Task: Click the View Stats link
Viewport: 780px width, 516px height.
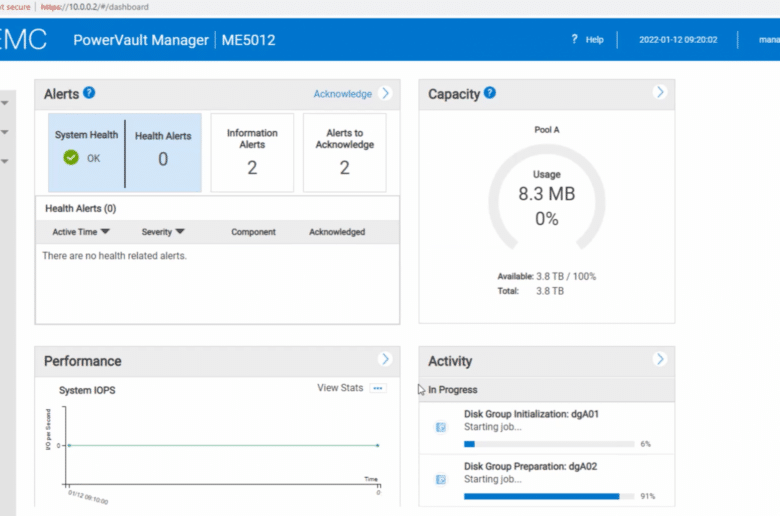Action: tap(340, 388)
